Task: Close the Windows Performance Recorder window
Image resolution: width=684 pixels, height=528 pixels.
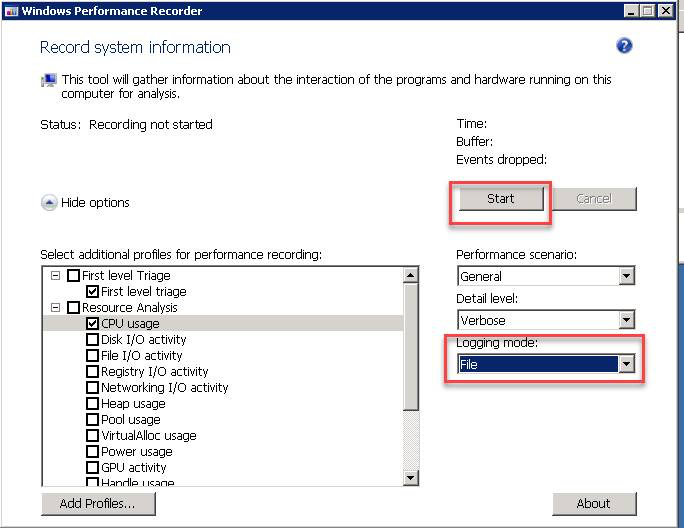Action: pyautogui.click(x=666, y=11)
